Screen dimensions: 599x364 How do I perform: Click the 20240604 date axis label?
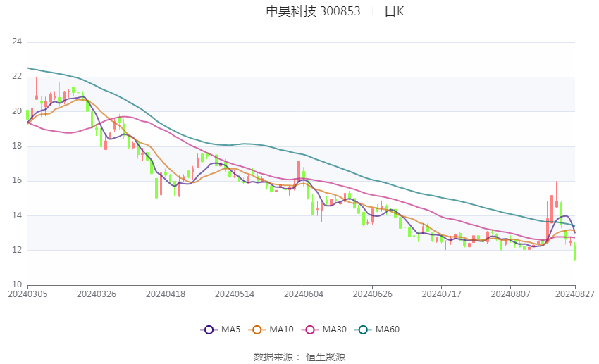[304, 294]
